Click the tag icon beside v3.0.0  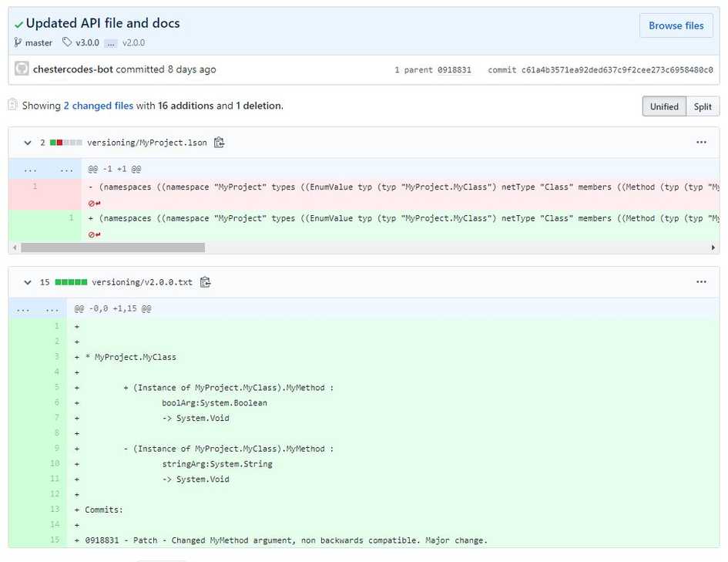tap(65, 43)
